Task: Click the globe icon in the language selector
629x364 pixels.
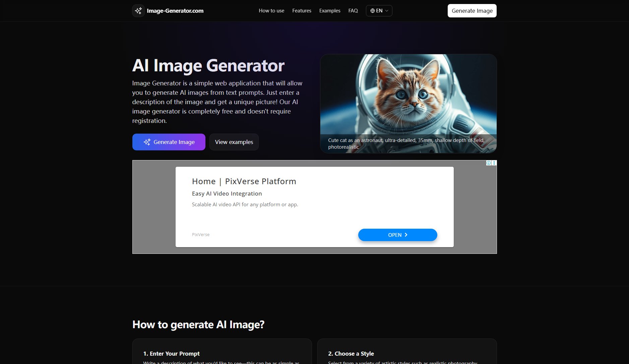Action: coord(372,10)
